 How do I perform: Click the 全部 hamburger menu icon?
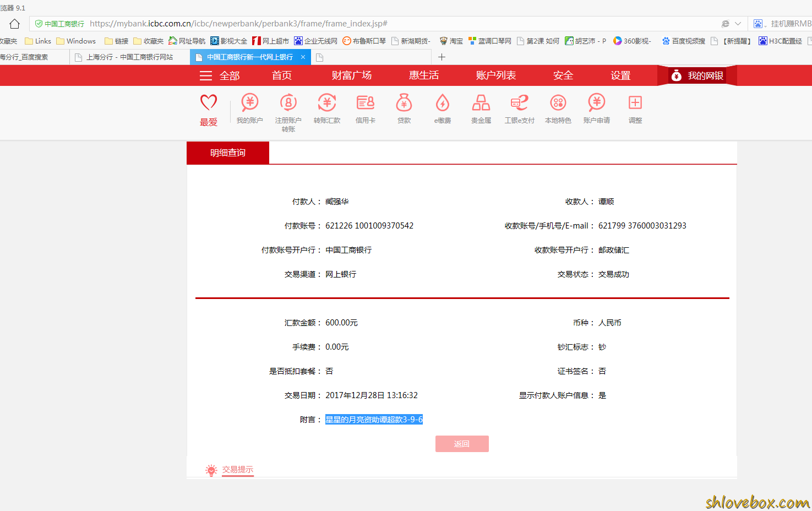(x=206, y=76)
